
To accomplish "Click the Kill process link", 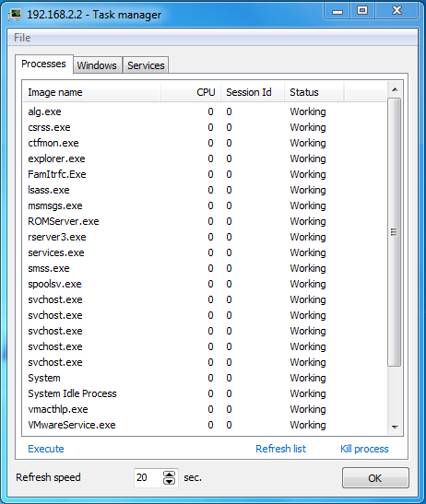I will coord(364,449).
